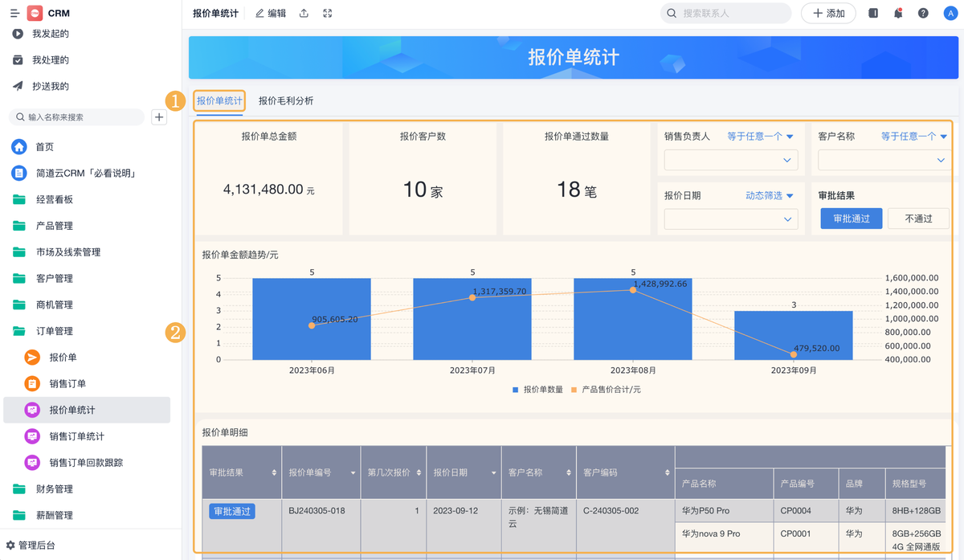Toggle 产品售价合计 orange legend swatch

(574, 390)
